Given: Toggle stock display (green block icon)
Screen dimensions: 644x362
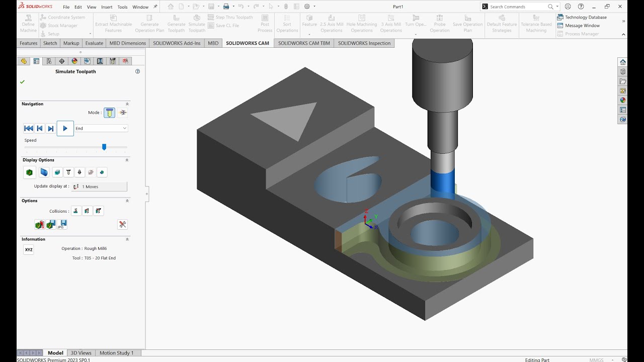Looking at the screenshot, I should (x=29, y=172).
